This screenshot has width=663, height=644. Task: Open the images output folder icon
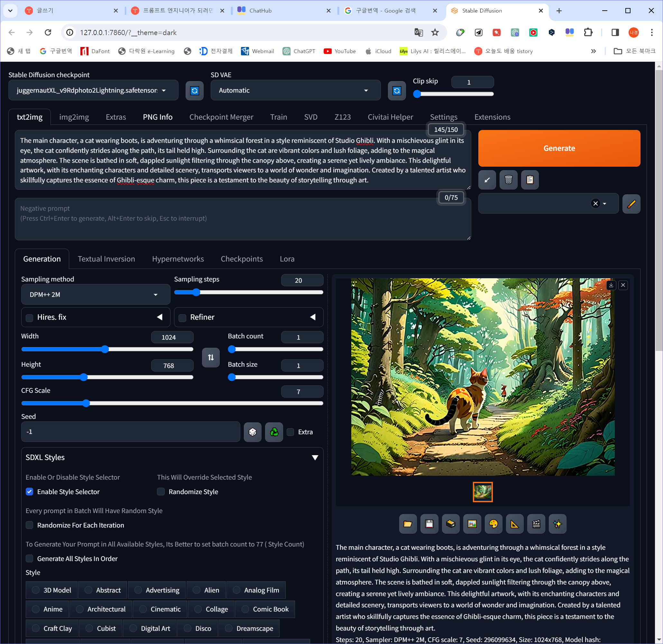408,524
